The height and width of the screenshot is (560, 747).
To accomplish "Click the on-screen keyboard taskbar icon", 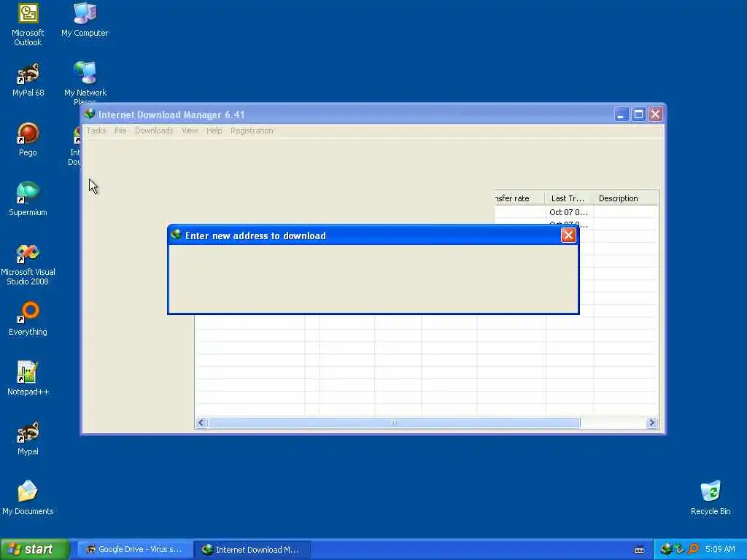I will pos(639,550).
